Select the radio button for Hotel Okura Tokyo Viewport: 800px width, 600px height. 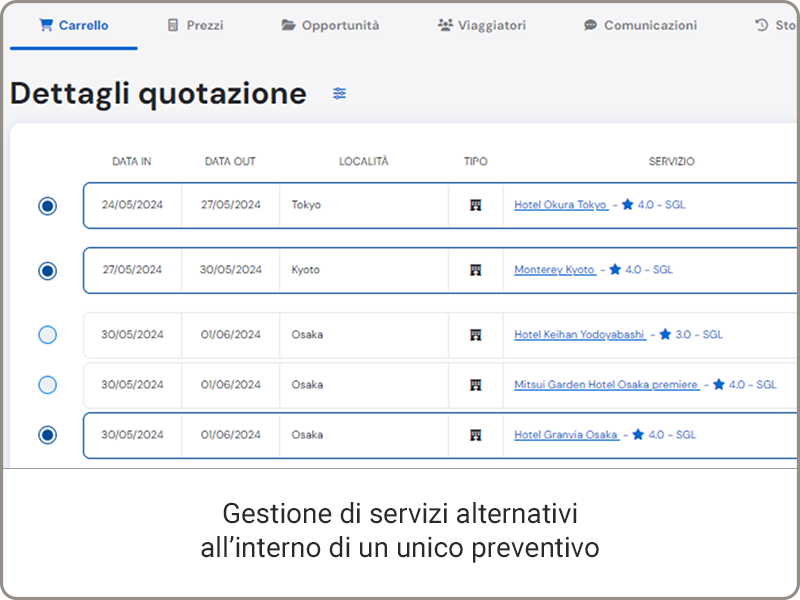(47, 206)
